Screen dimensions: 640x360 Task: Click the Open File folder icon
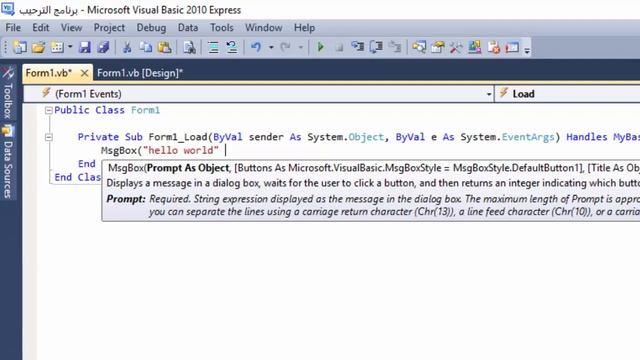coord(38,47)
